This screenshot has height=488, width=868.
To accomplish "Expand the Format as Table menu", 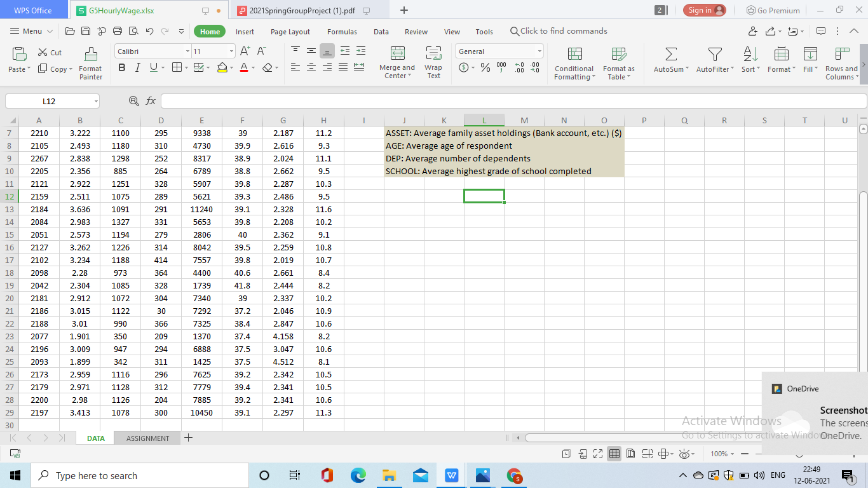I will pos(618,73).
